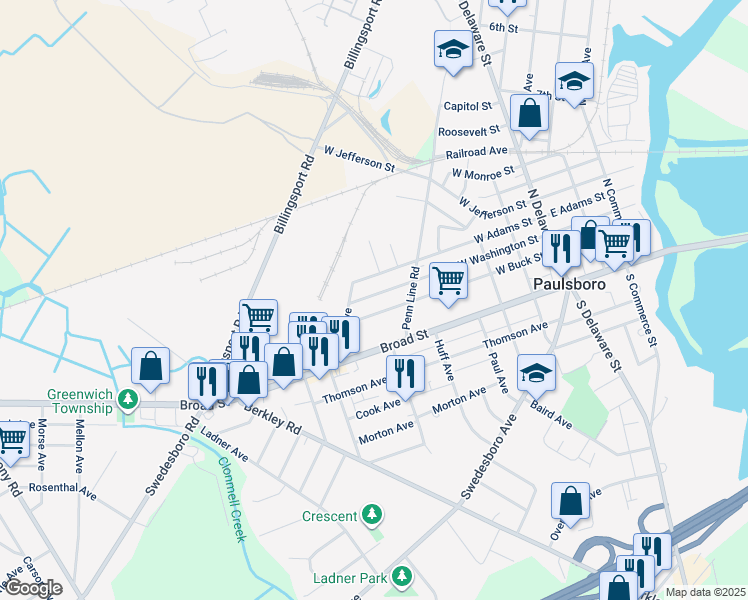Click the Map data ©2025 text
The height and width of the screenshot is (600, 748).
point(706,593)
